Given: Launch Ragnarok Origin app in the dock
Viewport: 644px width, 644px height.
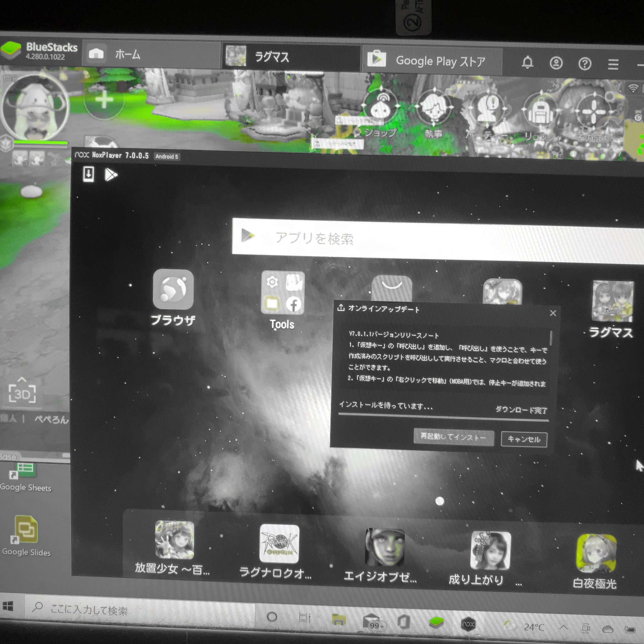Looking at the screenshot, I should point(279,543).
